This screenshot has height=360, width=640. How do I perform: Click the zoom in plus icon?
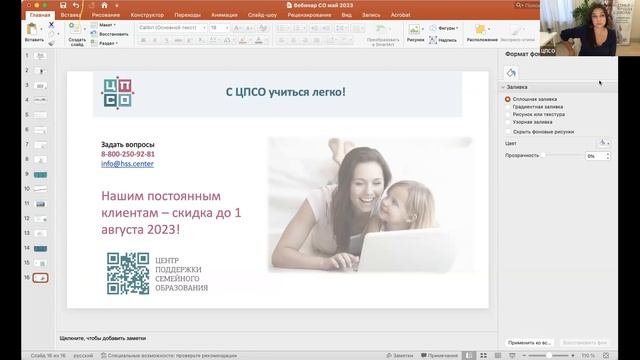573,356
